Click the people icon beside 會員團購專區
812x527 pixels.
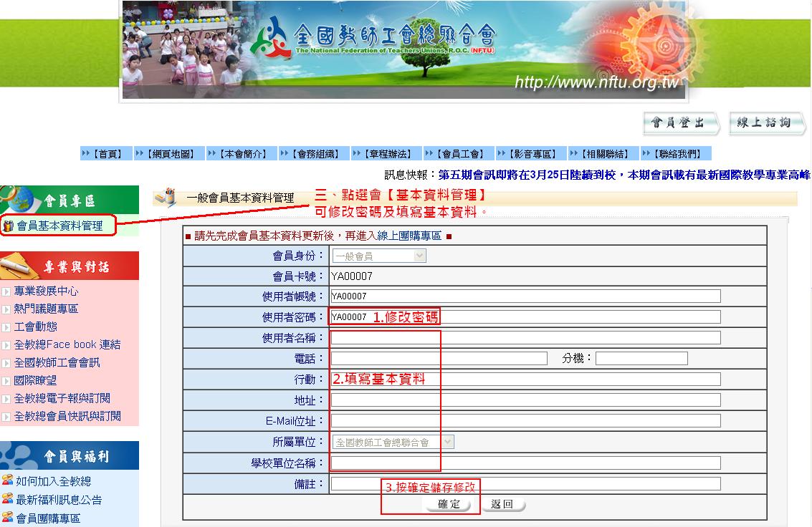pos(7,517)
